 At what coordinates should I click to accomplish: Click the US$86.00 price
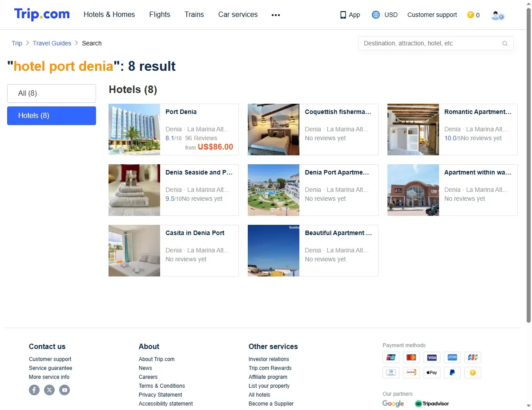tap(215, 147)
